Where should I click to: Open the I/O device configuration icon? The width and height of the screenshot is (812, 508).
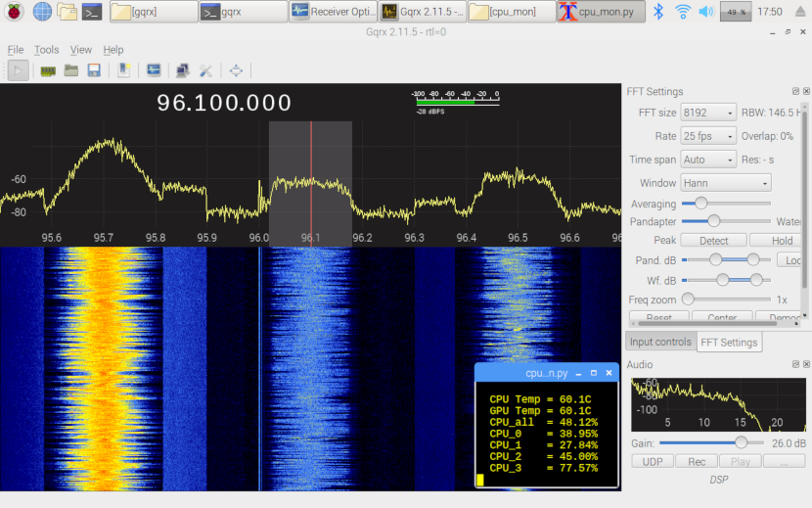[x=47, y=70]
